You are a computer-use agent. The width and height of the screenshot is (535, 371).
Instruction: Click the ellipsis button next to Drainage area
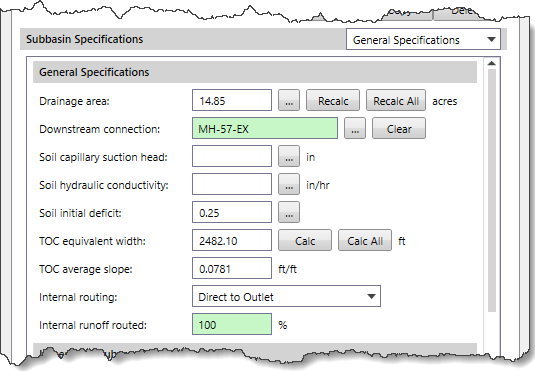pyautogui.click(x=289, y=101)
